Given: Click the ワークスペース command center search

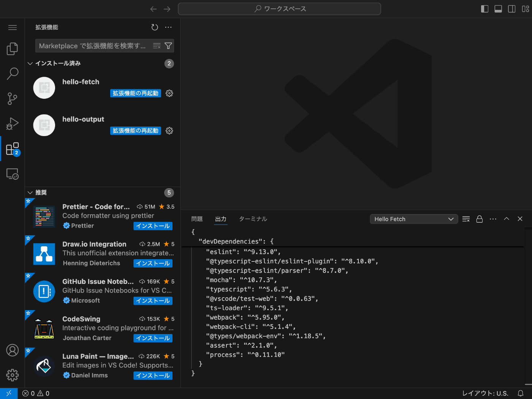Looking at the screenshot, I should [279, 9].
